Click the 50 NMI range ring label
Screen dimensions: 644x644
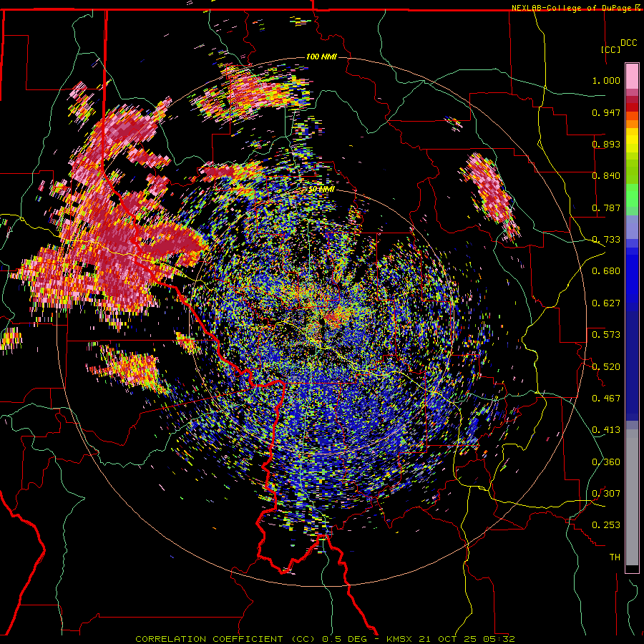click(321, 189)
